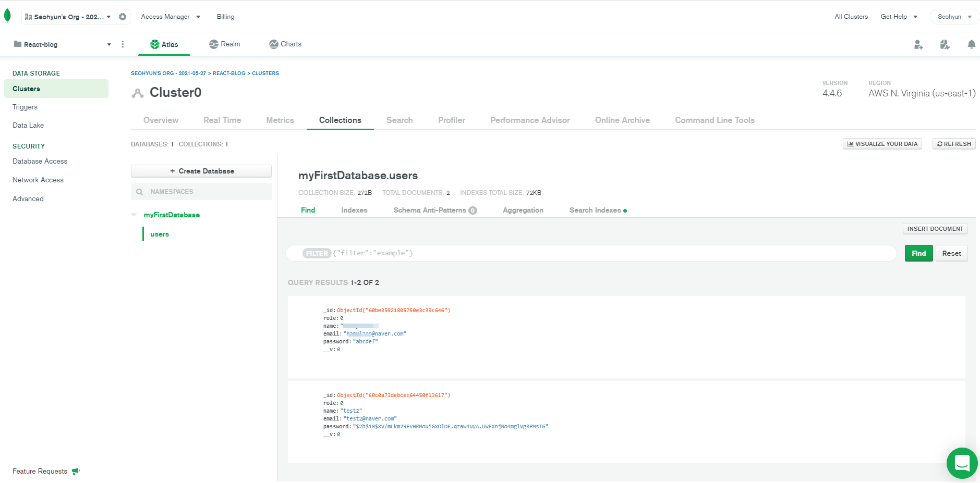Click the green Find button
This screenshot has width=980, height=483.
coord(918,253)
